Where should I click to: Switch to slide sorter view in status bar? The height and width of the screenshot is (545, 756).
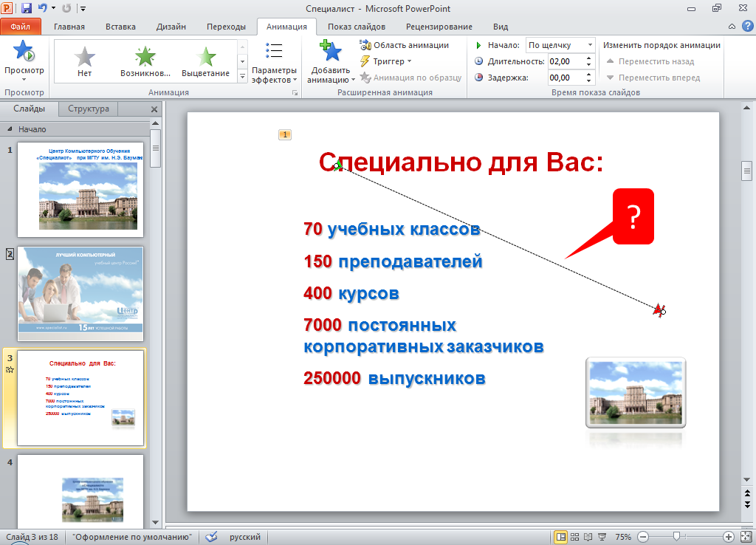(x=575, y=537)
